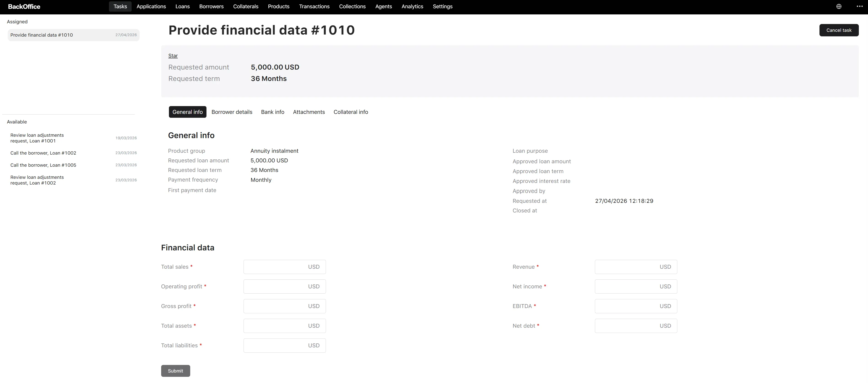The width and height of the screenshot is (868, 383).
Task: Open Review loan adjustments request, Loan #1002
Action: click(x=73, y=180)
